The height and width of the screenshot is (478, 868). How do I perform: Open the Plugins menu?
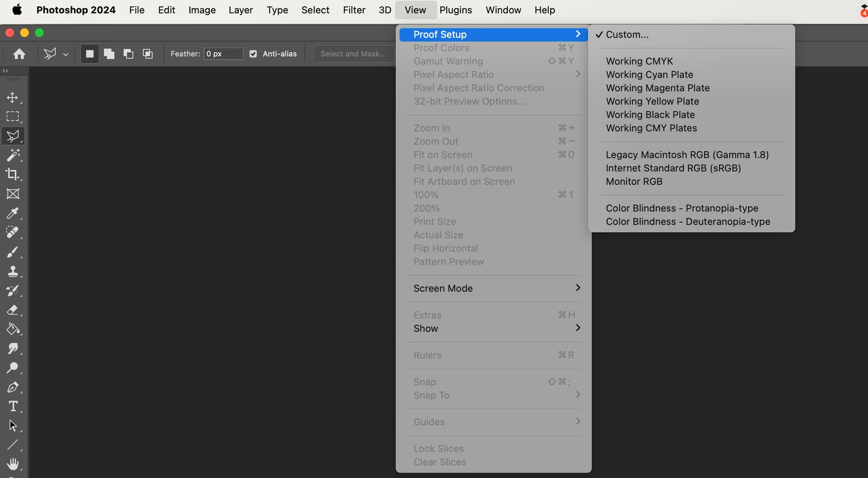click(x=456, y=10)
